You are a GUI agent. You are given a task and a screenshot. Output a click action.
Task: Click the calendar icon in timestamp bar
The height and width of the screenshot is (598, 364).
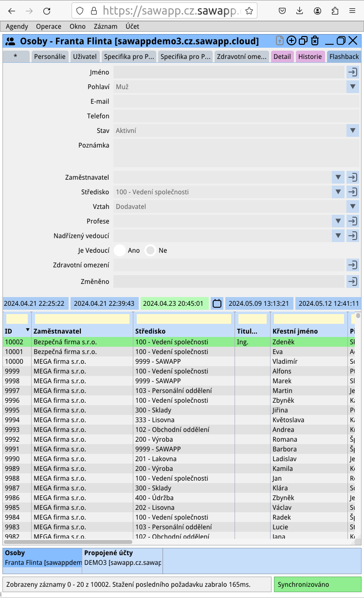(217, 303)
